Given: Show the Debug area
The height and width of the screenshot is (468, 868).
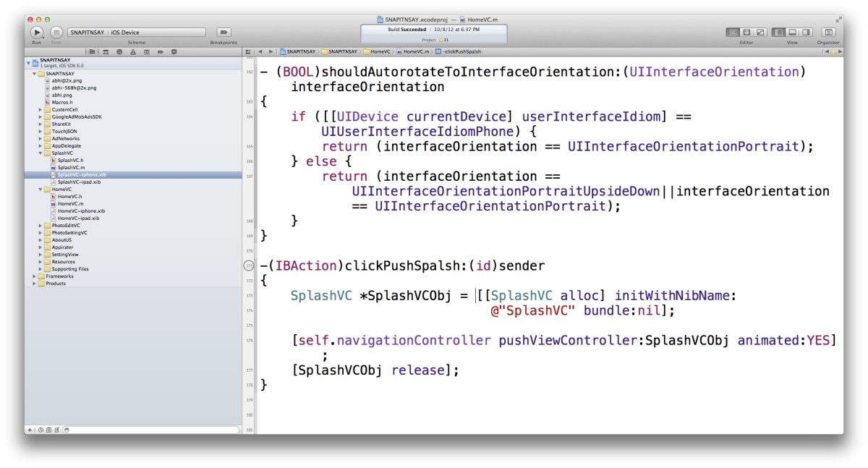Looking at the screenshot, I should coord(792,32).
